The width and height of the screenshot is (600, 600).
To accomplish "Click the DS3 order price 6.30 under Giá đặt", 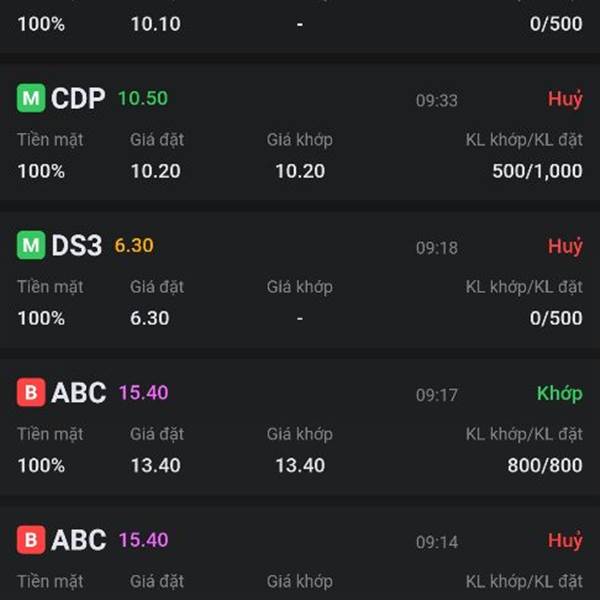I will click(x=150, y=318).
